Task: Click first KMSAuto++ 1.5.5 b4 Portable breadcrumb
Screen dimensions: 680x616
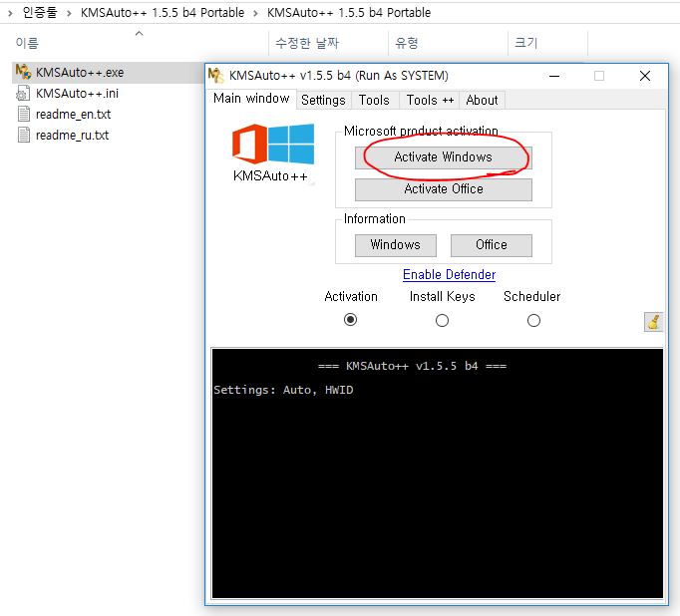Action: pyautogui.click(x=163, y=13)
